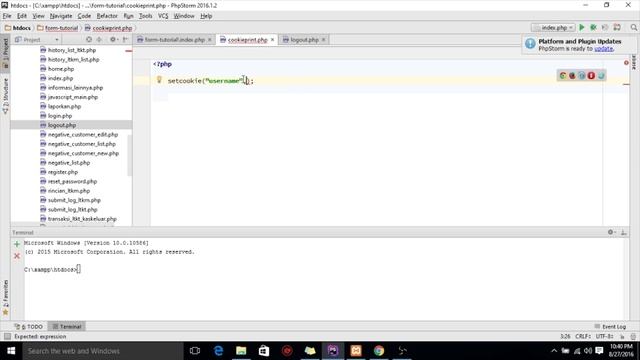Close the cookieprint.php tab
This screenshot has width=640, height=360.
coord(272,40)
